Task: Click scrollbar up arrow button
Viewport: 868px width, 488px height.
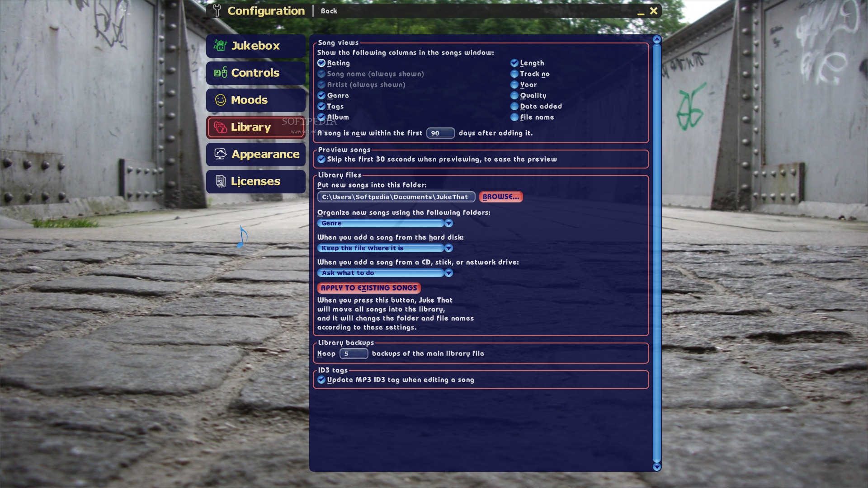Action: point(657,39)
